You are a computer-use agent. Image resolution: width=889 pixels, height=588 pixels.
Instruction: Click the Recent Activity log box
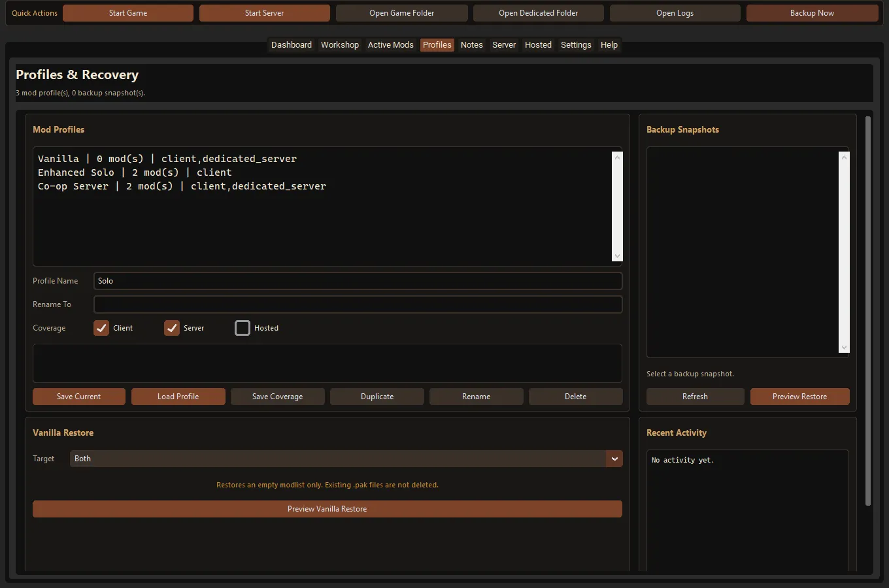click(748, 511)
